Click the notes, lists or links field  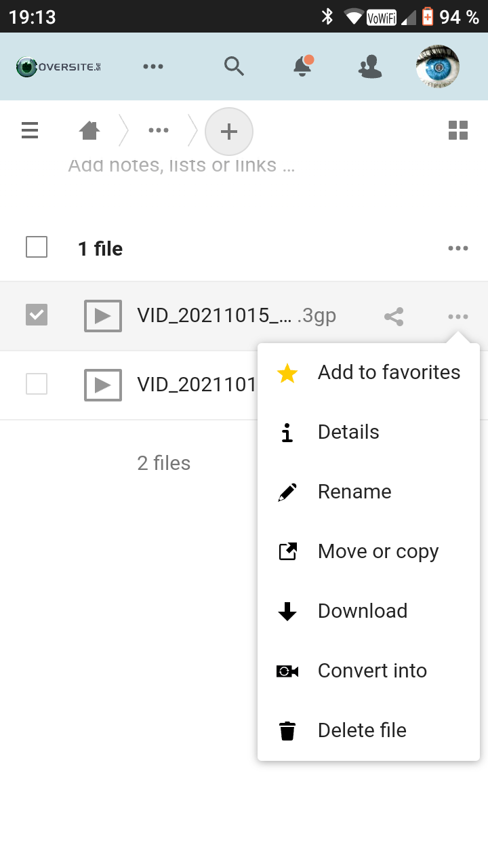pos(182,165)
